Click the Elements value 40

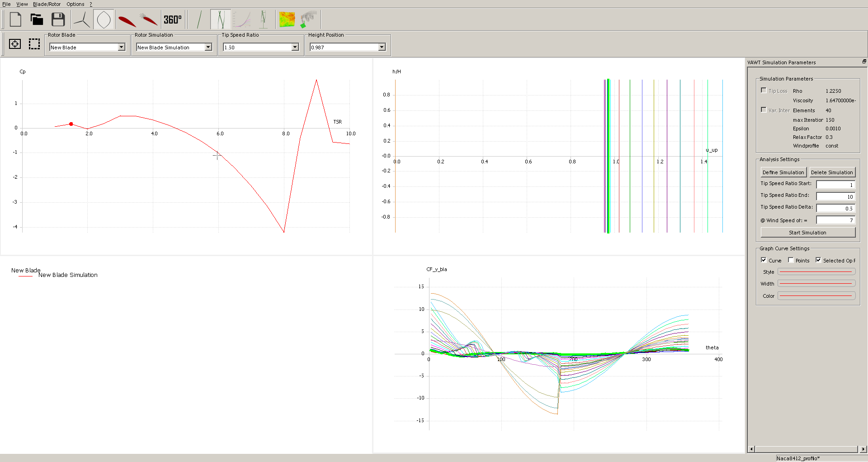pyautogui.click(x=828, y=110)
